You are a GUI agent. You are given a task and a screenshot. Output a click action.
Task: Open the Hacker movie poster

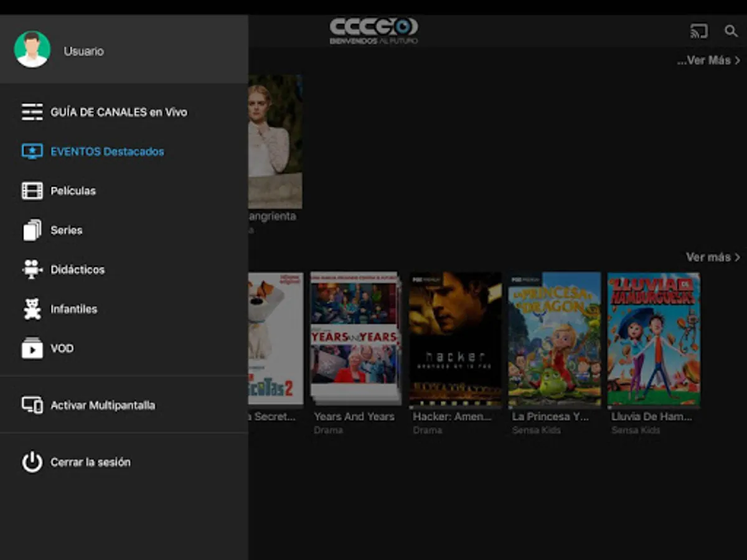[x=455, y=339]
